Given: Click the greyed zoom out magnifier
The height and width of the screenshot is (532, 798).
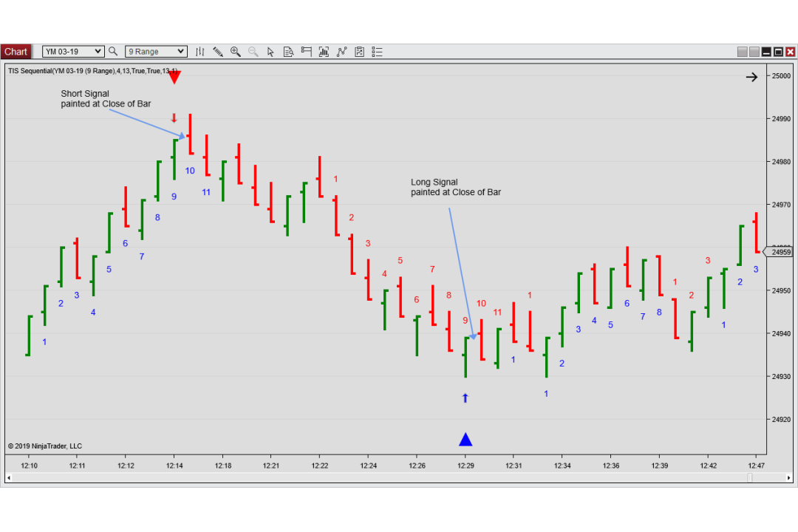Looking at the screenshot, I should [x=253, y=52].
